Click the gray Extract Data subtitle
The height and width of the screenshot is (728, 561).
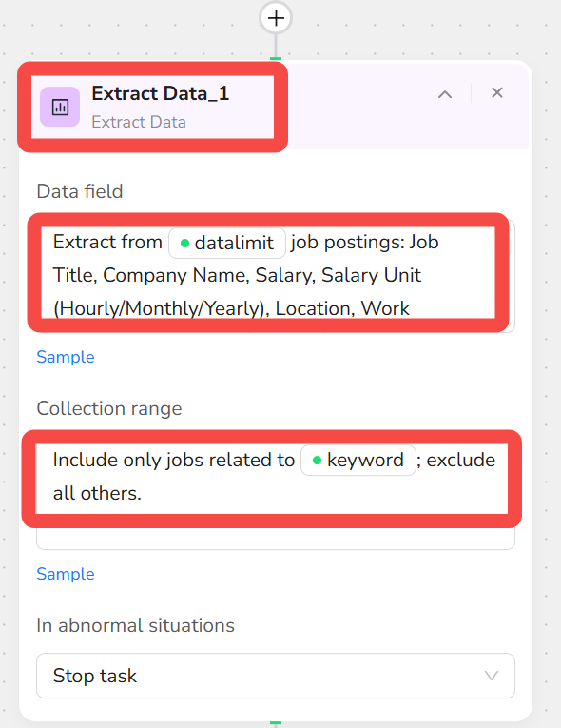tap(139, 122)
